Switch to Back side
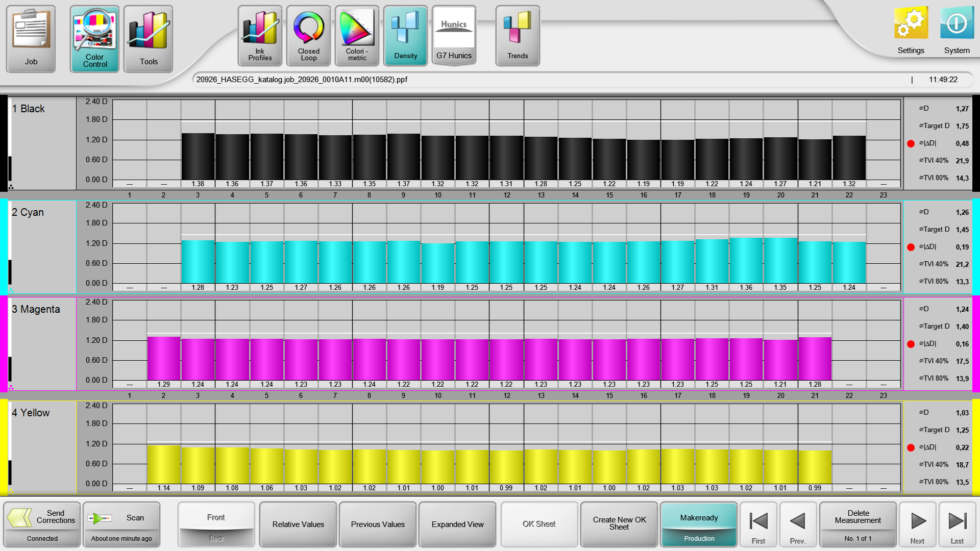 [x=216, y=538]
